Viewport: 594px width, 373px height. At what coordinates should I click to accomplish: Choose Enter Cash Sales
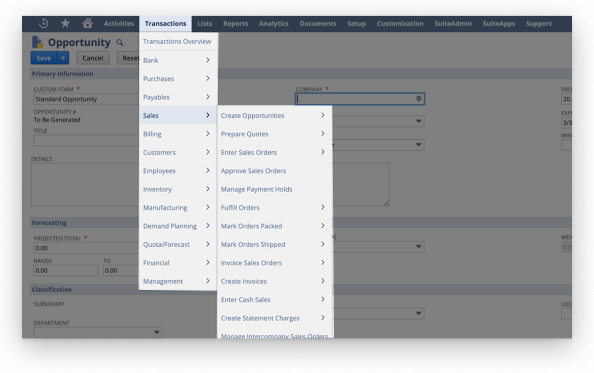(x=275, y=300)
